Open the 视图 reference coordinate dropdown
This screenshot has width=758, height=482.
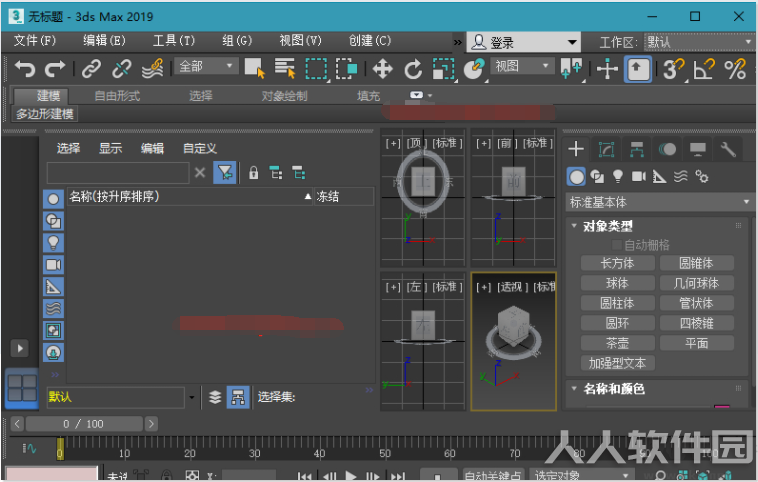coord(522,66)
